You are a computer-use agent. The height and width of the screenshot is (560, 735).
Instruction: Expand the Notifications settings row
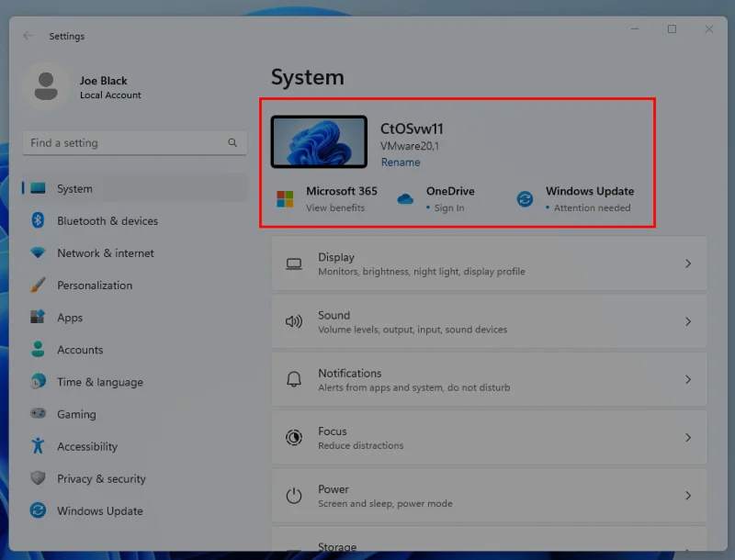point(488,379)
